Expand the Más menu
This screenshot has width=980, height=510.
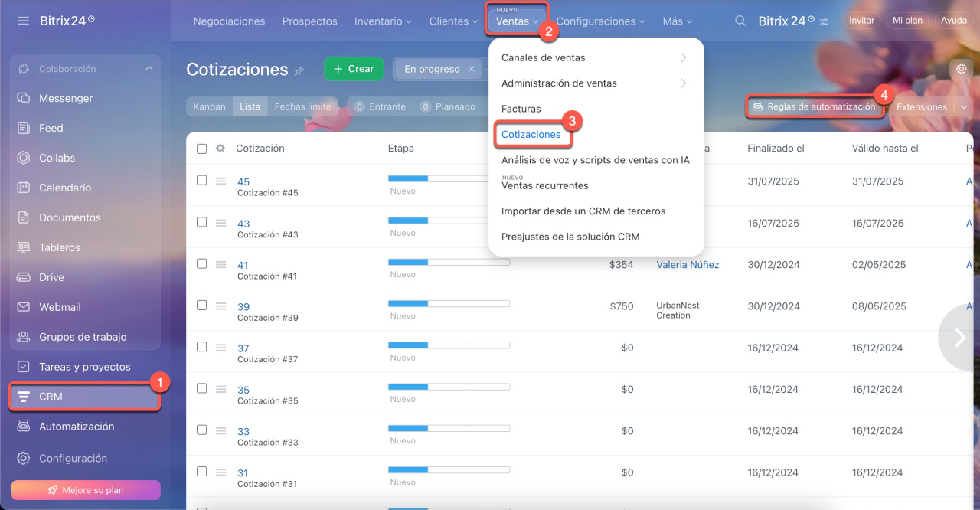[678, 21]
